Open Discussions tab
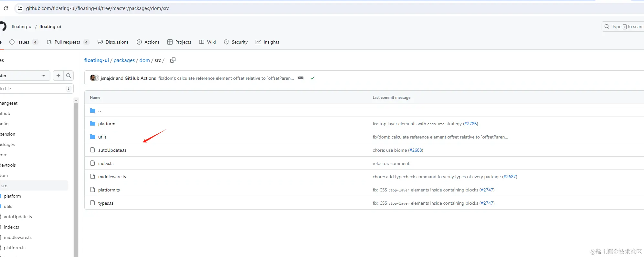The image size is (644, 257). pos(113,42)
